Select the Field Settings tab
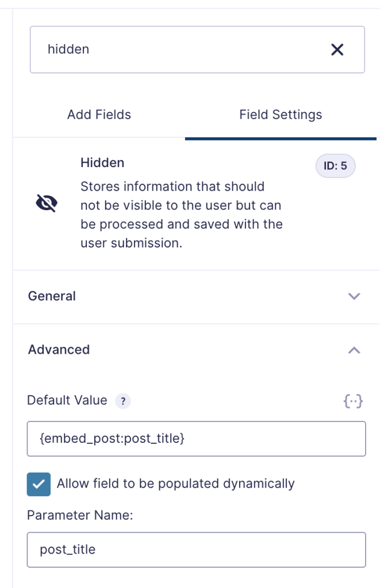 pos(281,114)
